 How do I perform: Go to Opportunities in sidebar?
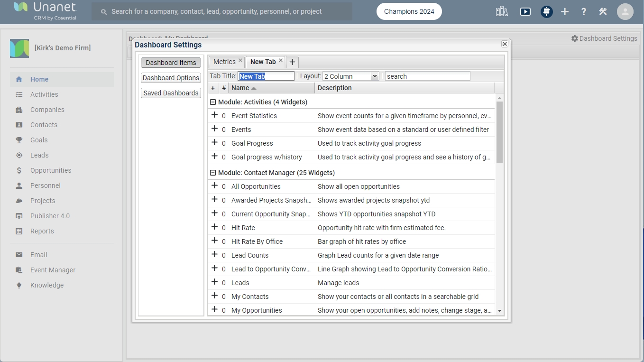51,170
